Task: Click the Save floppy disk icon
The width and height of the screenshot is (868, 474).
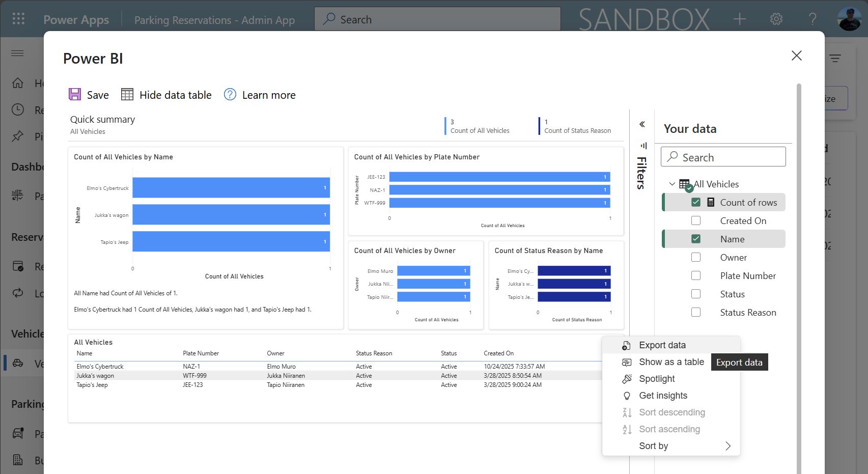Action: [x=75, y=95]
